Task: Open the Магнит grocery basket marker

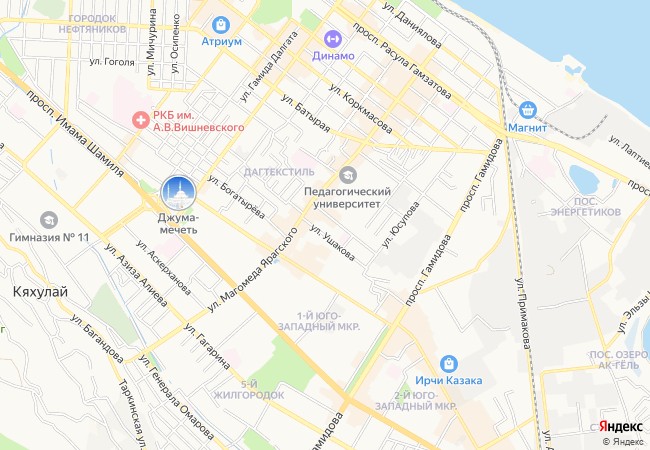Action: coord(527,110)
